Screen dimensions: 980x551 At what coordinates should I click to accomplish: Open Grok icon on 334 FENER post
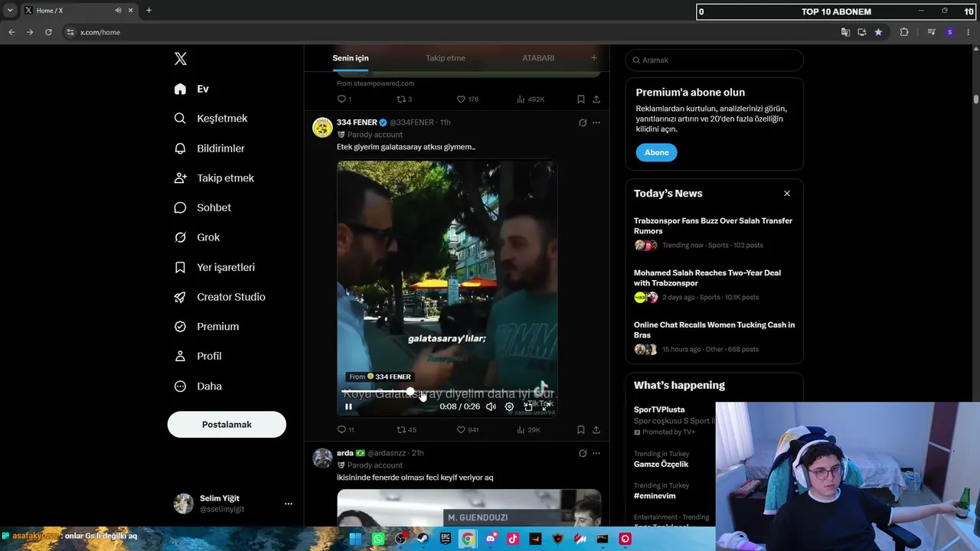point(583,122)
